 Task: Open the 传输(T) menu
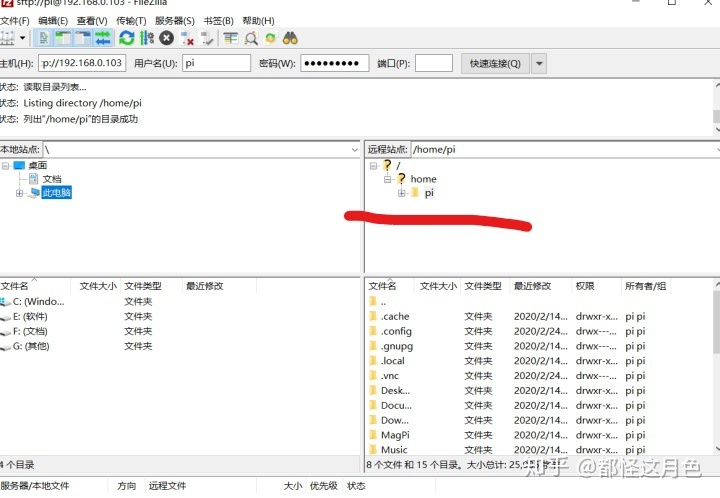pos(131,21)
